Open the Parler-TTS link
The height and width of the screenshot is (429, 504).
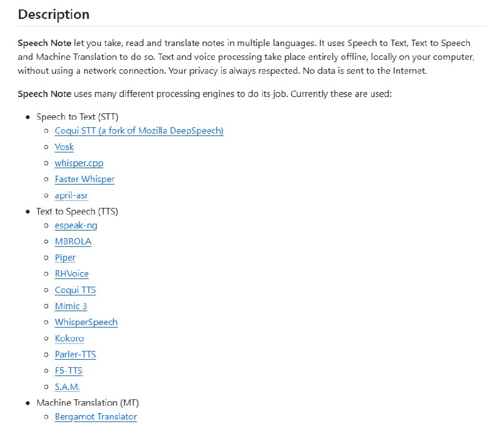click(x=76, y=355)
